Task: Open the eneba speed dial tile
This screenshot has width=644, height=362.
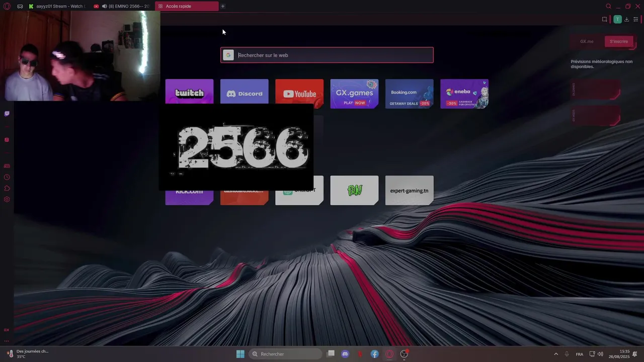Action: [x=464, y=94]
